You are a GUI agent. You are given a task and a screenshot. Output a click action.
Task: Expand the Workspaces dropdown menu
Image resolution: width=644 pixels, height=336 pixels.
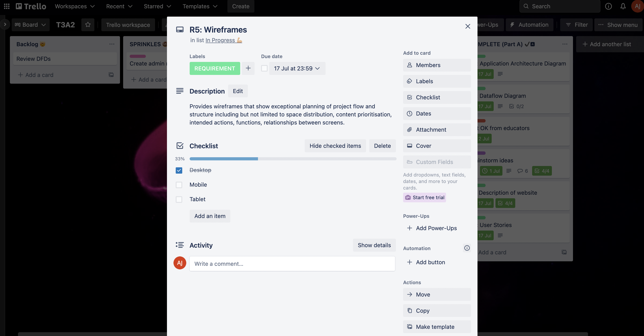click(x=75, y=6)
